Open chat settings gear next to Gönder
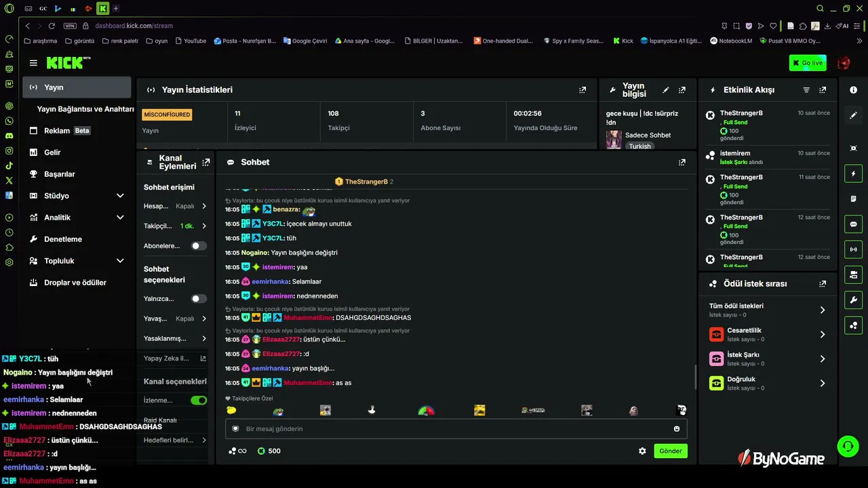This screenshot has height=488, width=868. [x=642, y=451]
